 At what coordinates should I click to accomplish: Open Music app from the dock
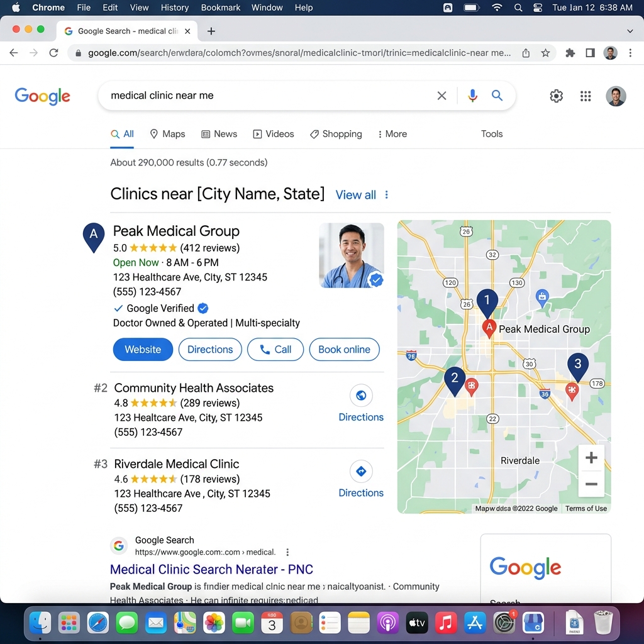pyautogui.click(x=446, y=623)
